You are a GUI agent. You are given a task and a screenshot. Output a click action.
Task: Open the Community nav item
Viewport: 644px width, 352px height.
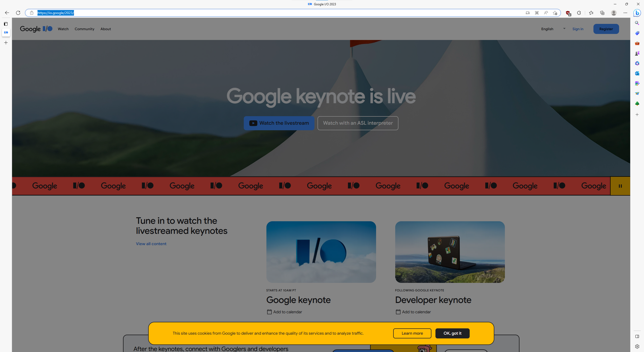click(85, 29)
